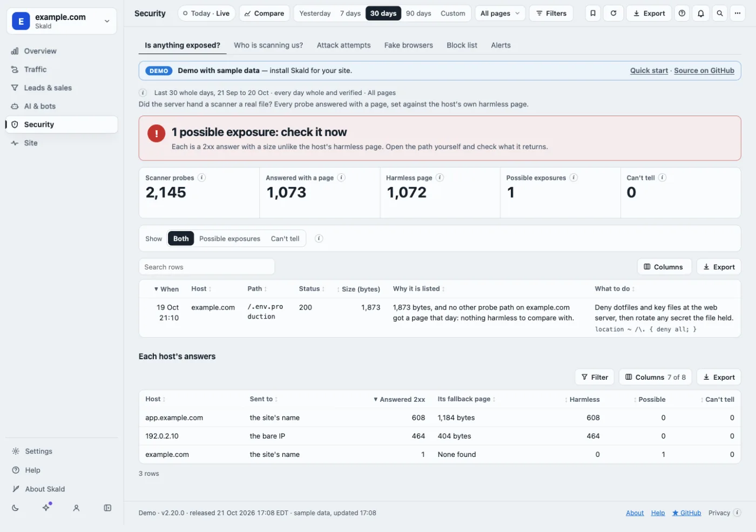This screenshot has height=532, width=756.
Task: Click info icon before date range summary
Action: point(143,92)
